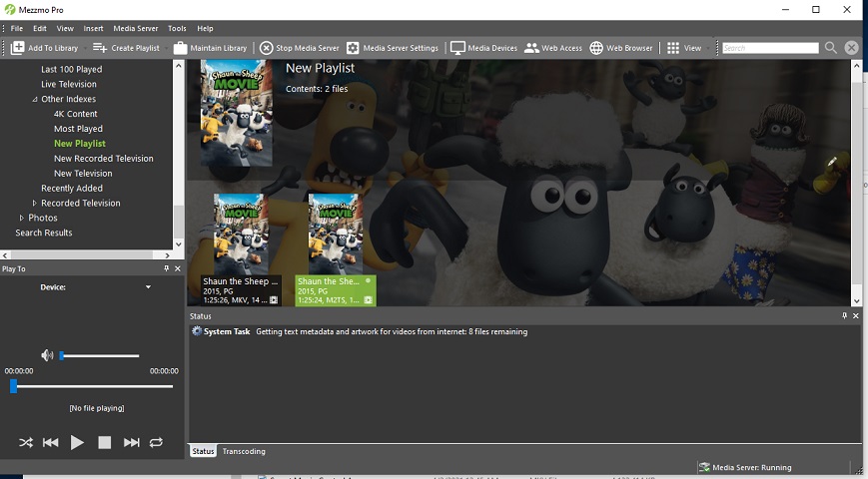Click the System Task gear icon
Screen dimensions: 868x479
(x=197, y=331)
